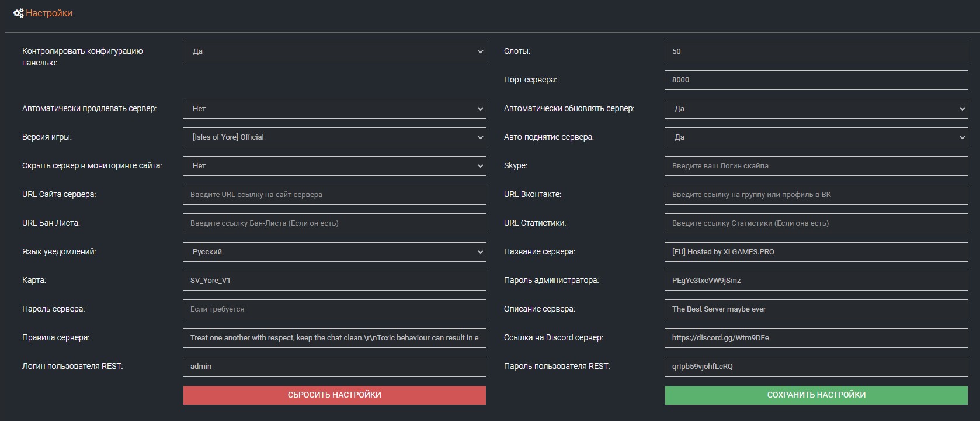Click the settings gears icon beside Настройки
The height and width of the screenshot is (421, 980).
[x=18, y=13]
